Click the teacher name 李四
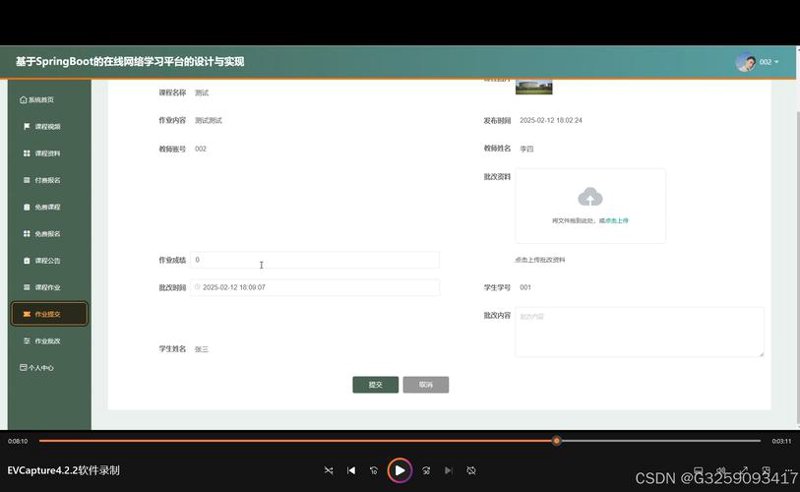 pyautogui.click(x=527, y=149)
